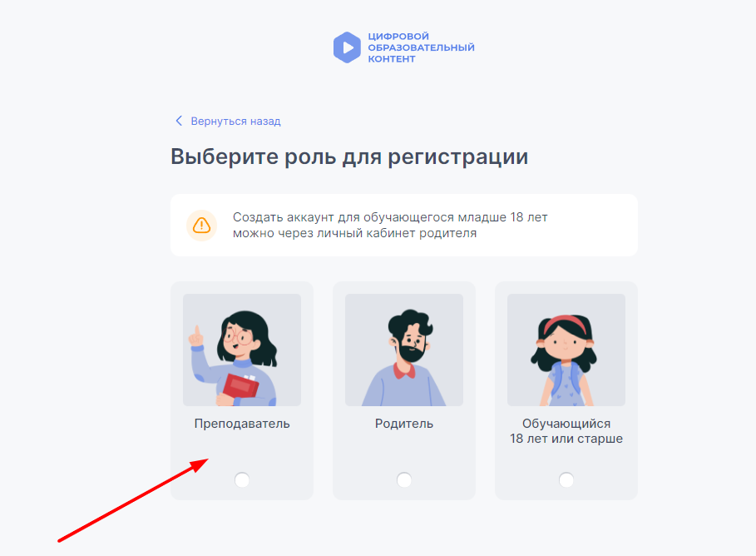Click the parent's black beard in illustration

(412, 353)
